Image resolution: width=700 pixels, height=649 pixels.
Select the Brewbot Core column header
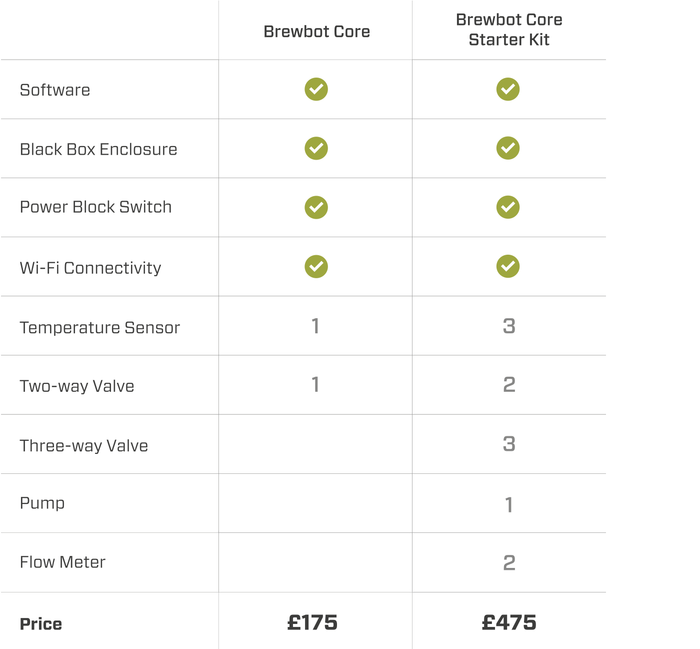[317, 32]
